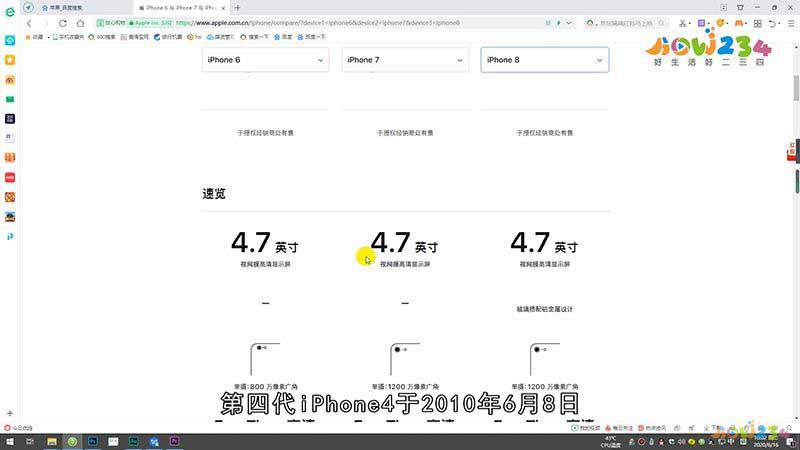Click iPhone 8 camera outline image
Screen dimensions: 800x450
[544, 359]
